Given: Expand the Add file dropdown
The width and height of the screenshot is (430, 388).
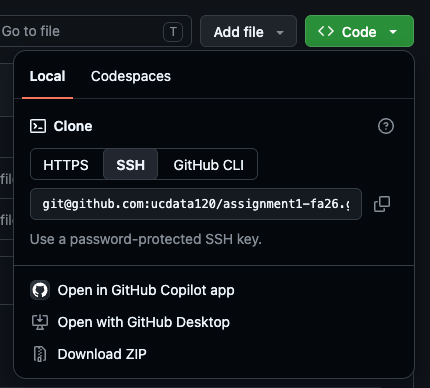Looking at the screenshot, I should 248,31.
